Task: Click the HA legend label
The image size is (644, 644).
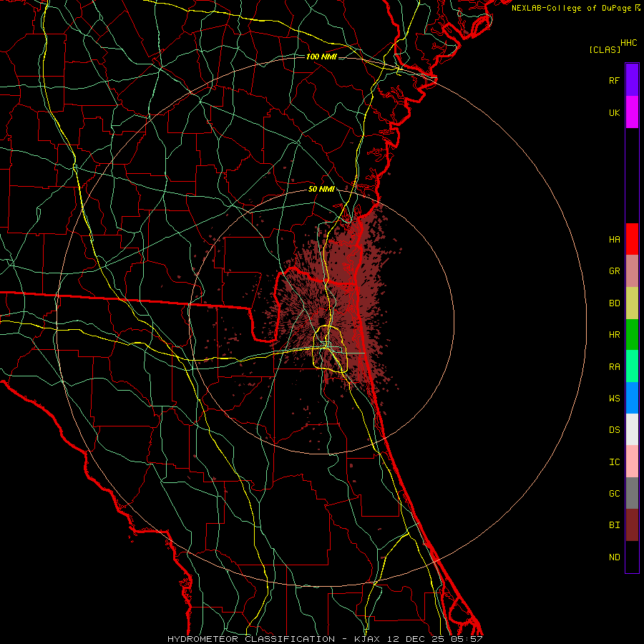Action: point(615,239)
